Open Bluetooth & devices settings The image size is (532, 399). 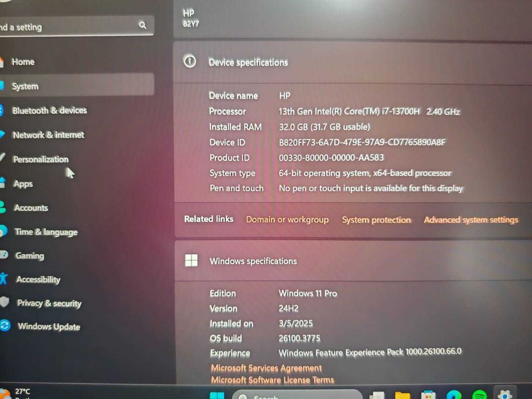(50, 111)
